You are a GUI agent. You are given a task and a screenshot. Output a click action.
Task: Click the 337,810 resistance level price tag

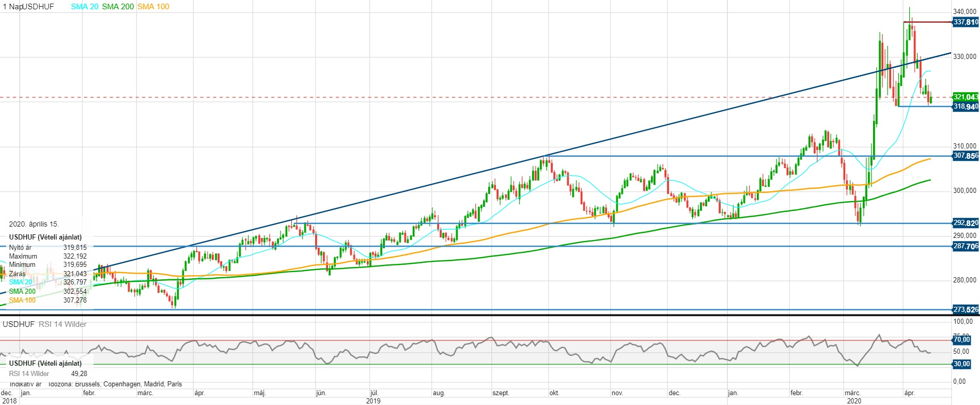966,22
